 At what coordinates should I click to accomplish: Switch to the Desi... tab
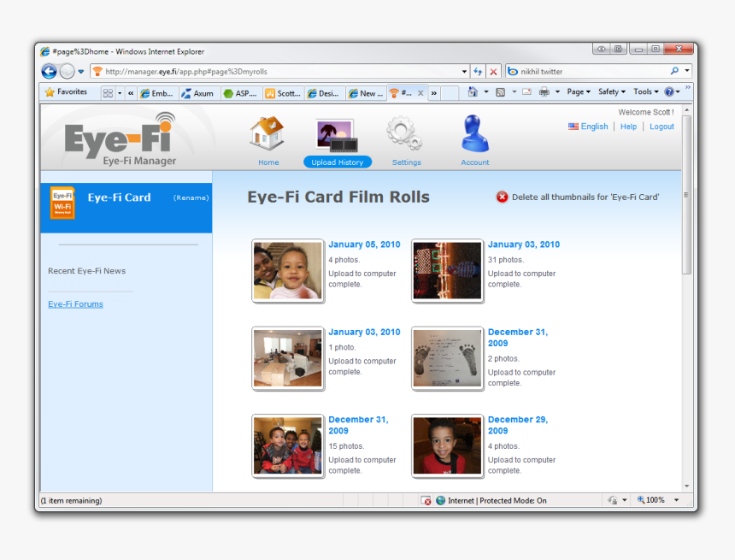pyautogui.click(x=324, y=93)
